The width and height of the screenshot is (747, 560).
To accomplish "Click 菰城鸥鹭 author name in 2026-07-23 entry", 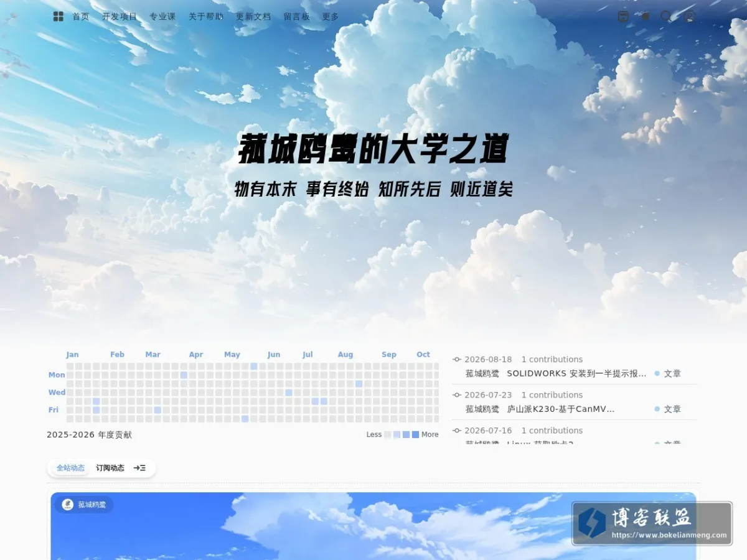I will pyautogui.click(x=482, y=409).
